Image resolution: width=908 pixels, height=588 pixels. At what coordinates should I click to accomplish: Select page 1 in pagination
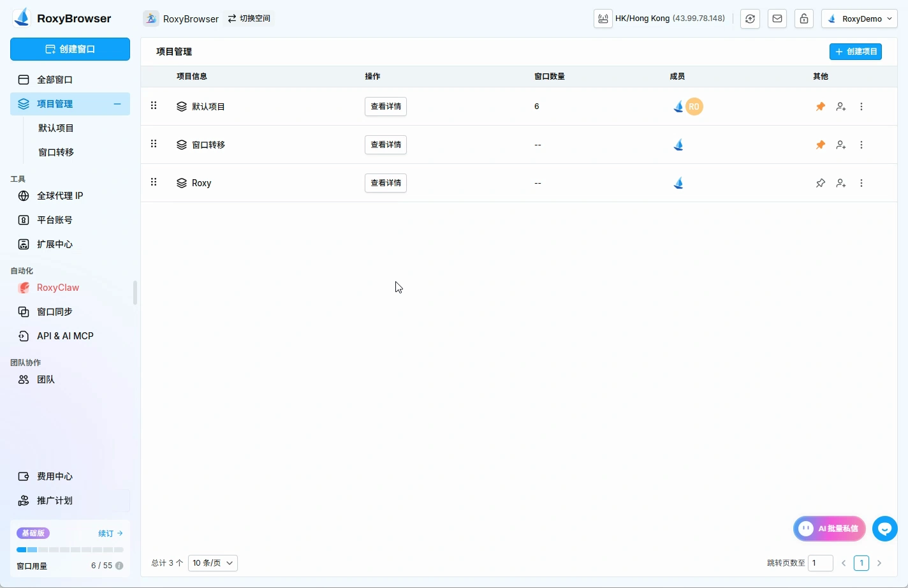861,563
